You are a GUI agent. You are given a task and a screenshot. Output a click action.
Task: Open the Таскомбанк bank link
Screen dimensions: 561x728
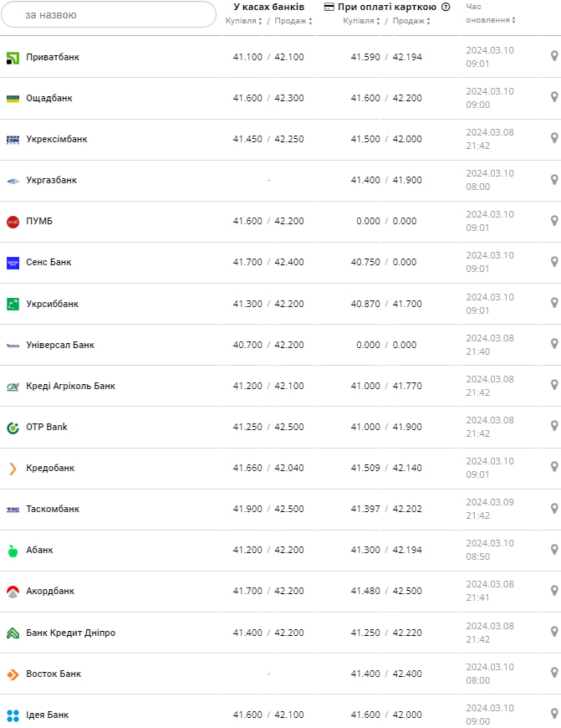pyautogui.click(x=53, y=509)
